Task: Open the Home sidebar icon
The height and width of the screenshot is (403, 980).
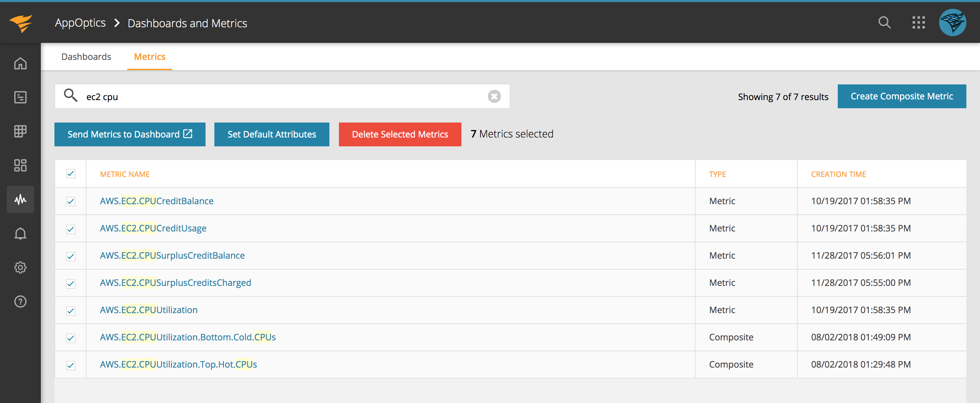Action: pyautogui.click(x=20, y=63)
